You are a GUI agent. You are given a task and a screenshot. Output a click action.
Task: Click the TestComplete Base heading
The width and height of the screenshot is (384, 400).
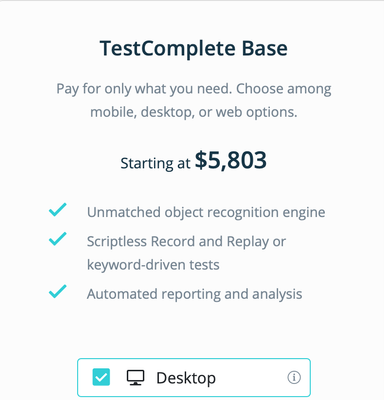[194, 48]
